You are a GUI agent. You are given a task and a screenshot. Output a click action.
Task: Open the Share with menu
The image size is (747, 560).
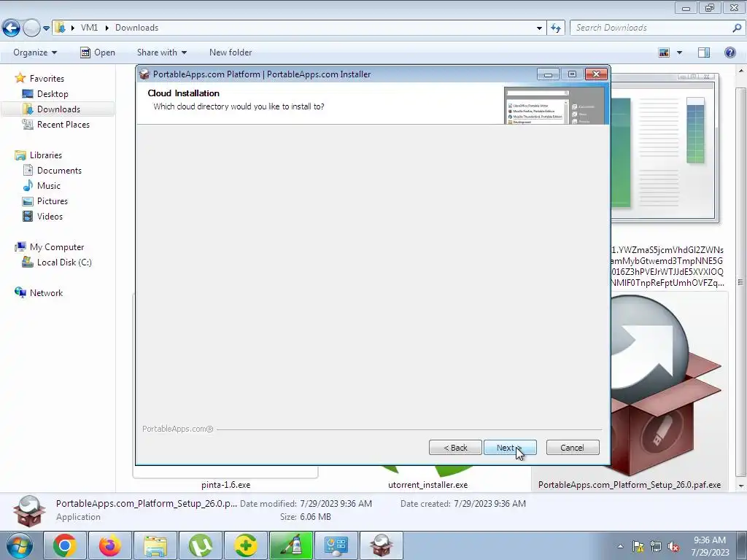click(161, 52)
